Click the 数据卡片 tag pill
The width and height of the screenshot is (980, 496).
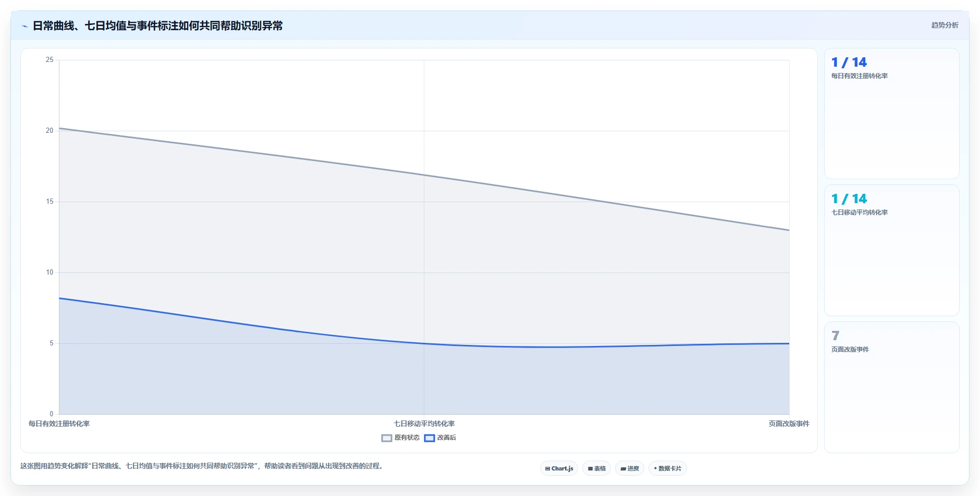pyautogui.click(x=668, y=468)
